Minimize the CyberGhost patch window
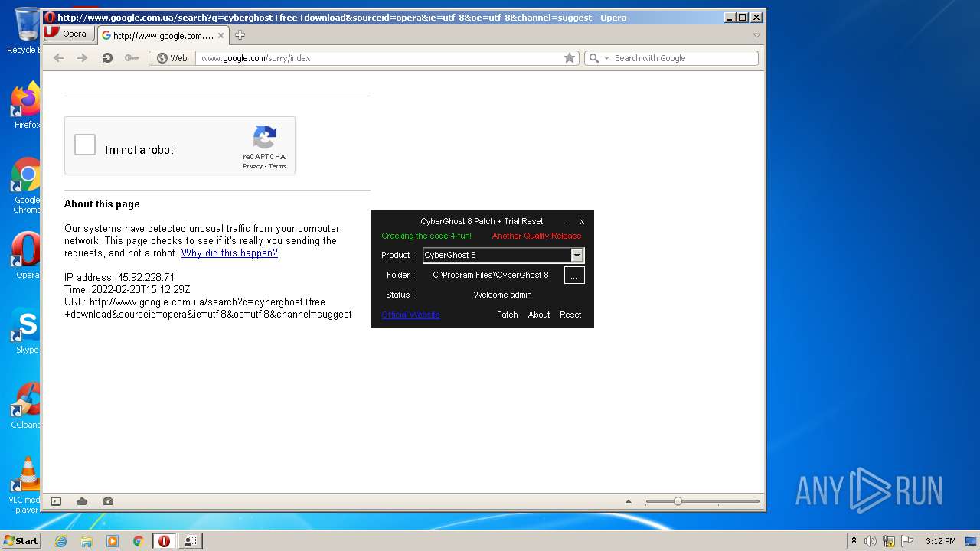This screenshot has width=980, height=551. tap(567, 222)
